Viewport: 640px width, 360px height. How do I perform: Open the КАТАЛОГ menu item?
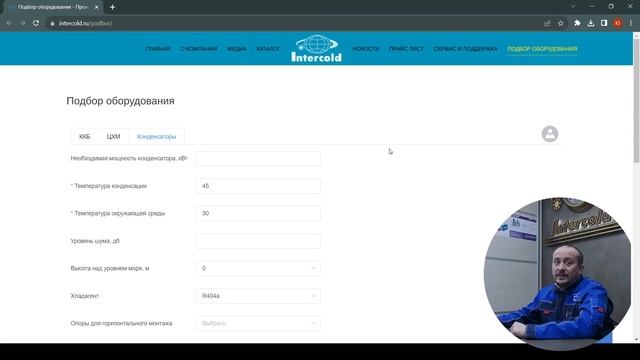(268, 49)
